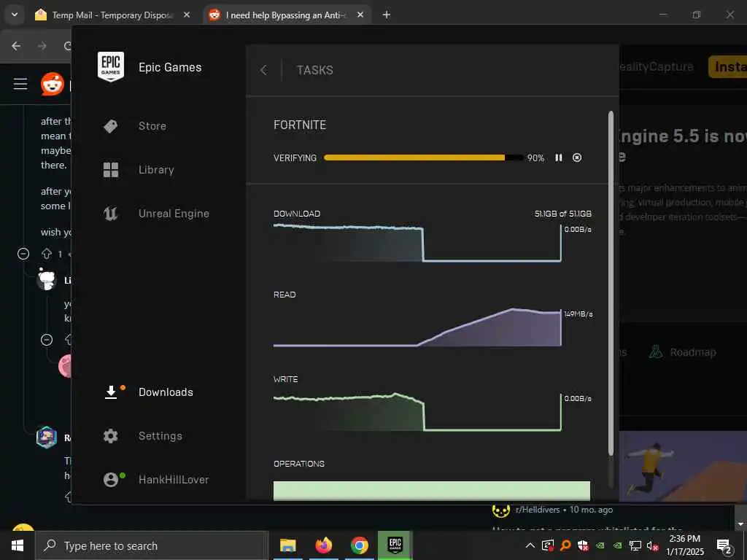Open Chrome from the taskbar
Viewport: 747px width, 560px height.
(x=359, y=545)
